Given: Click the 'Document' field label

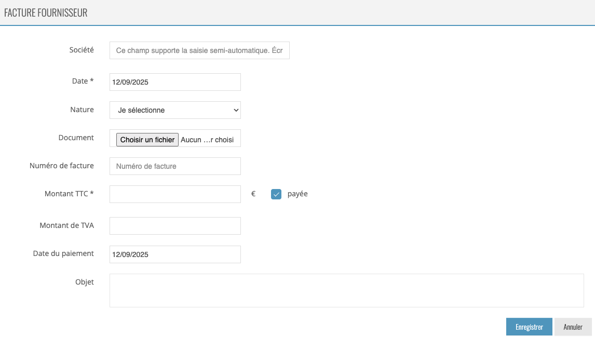Looking at the screenshot, I should [x=76, y=138].
